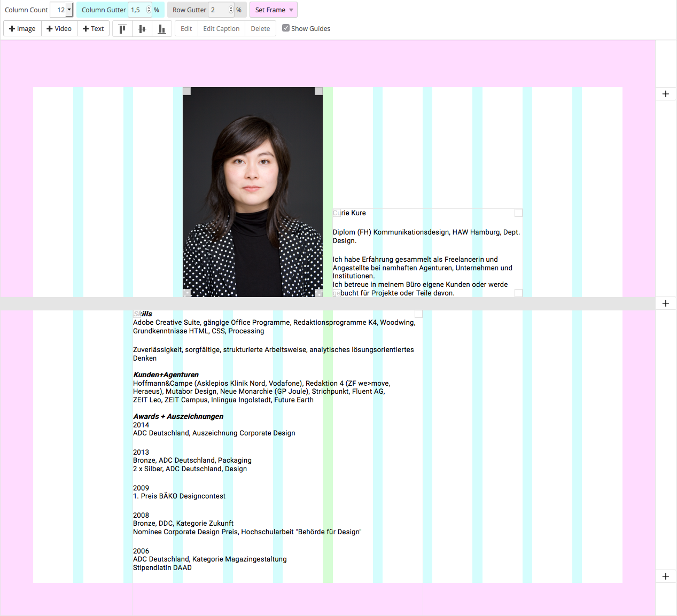Insert a text block via the Text tool

[x=93, y=28]
